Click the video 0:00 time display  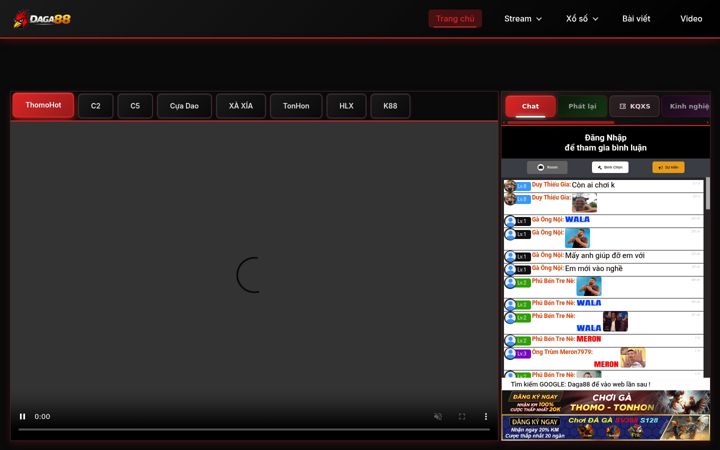[42, 416]
